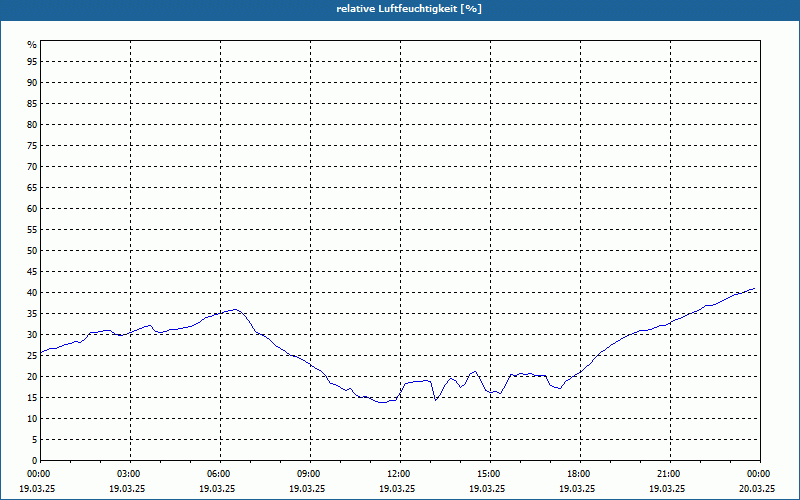Image resolution: width=800 pixels, height=500 pixels.
Task: Click the 25 y-axis tick label
Action: 32,356
